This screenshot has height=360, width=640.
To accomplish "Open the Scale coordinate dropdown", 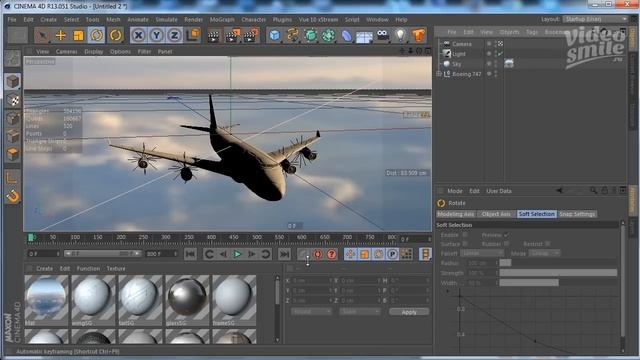I will tap(360, 311).
